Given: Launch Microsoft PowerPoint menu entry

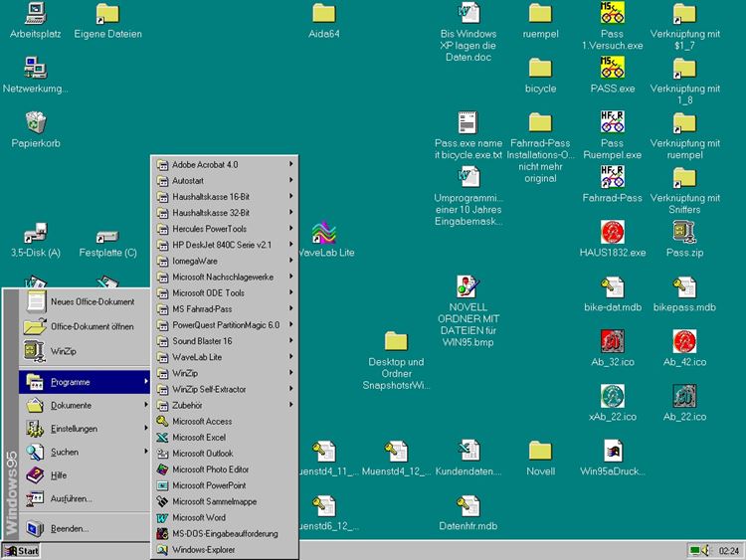Looking at the screenshot, I should coord(225,485).
